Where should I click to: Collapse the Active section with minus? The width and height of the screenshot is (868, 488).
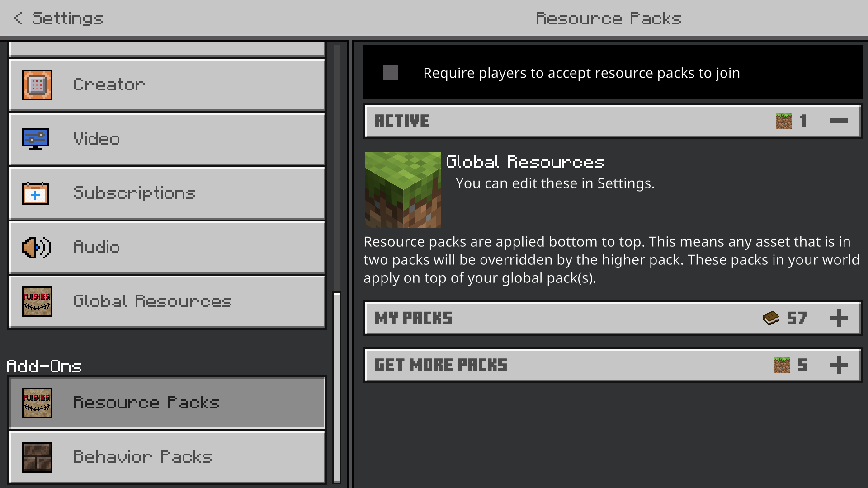point(839,121)
